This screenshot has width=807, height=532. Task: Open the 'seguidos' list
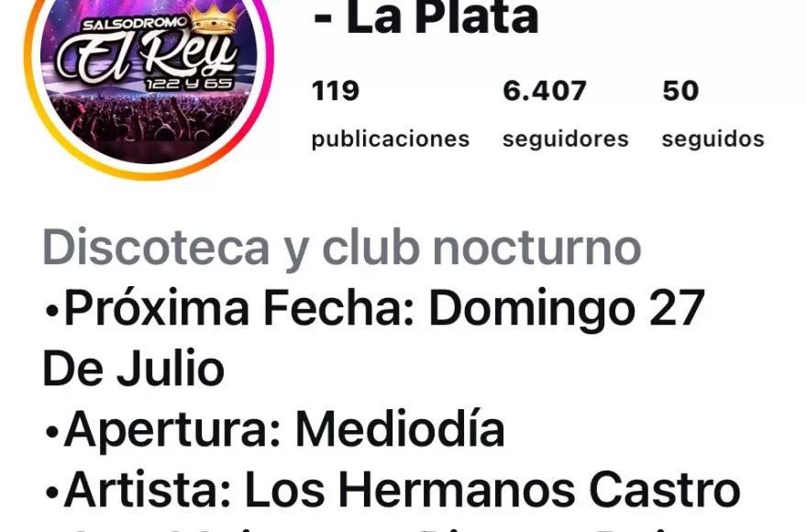[x=713, y=139]
